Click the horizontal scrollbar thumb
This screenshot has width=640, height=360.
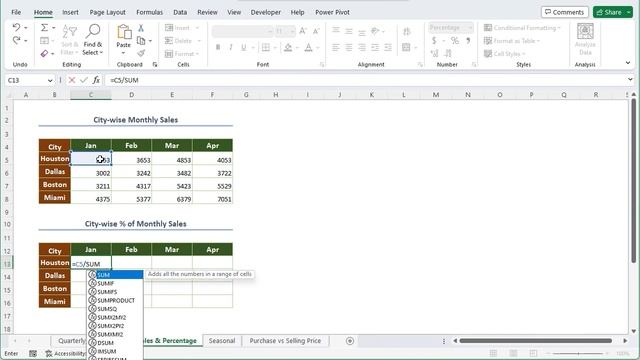pos(536,341)
